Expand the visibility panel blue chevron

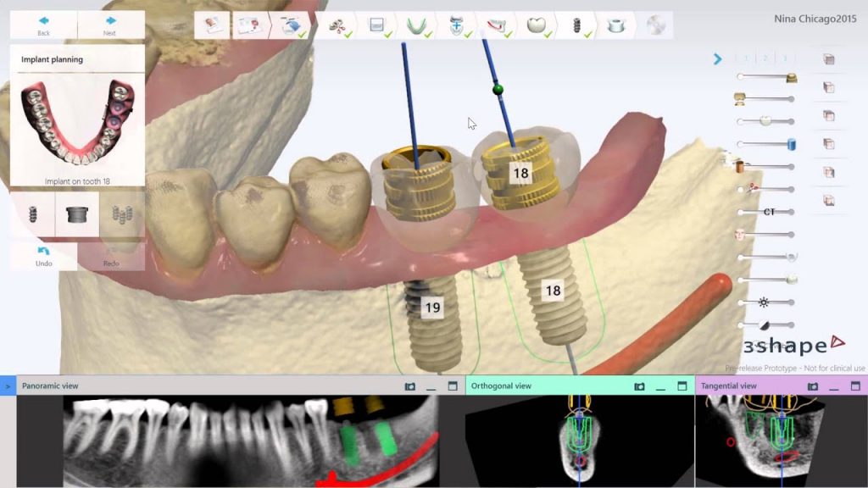pyautogui.click(x=717, y=59)
